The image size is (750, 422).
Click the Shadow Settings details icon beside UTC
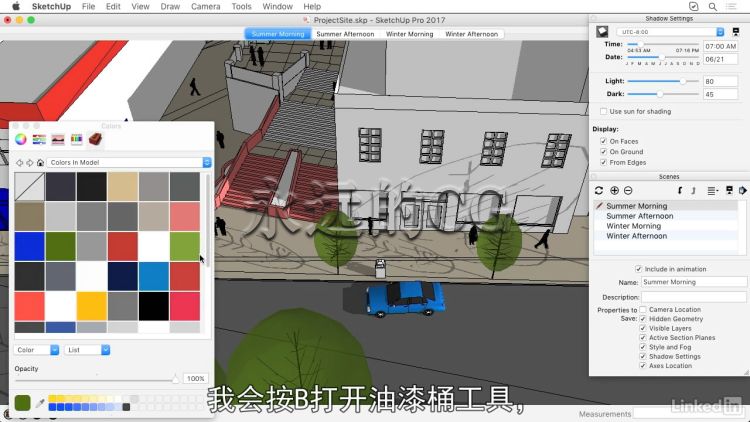coord(736,32)
